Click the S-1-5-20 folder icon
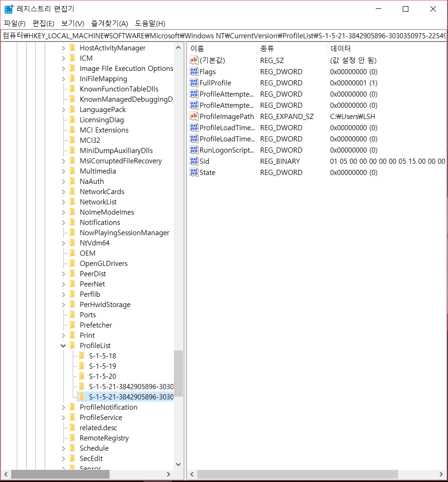This screenshot has width=448, height=482. tap(82, 376)
